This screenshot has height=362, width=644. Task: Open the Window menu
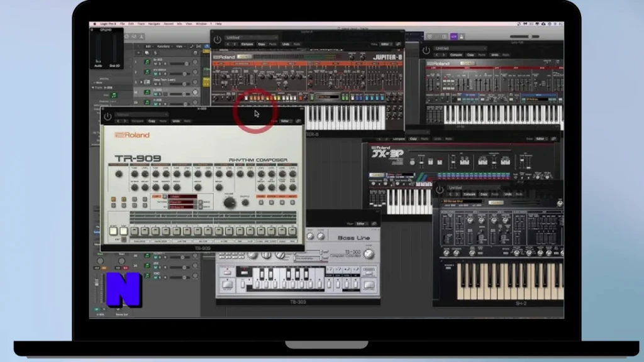[x=201, y=24]
